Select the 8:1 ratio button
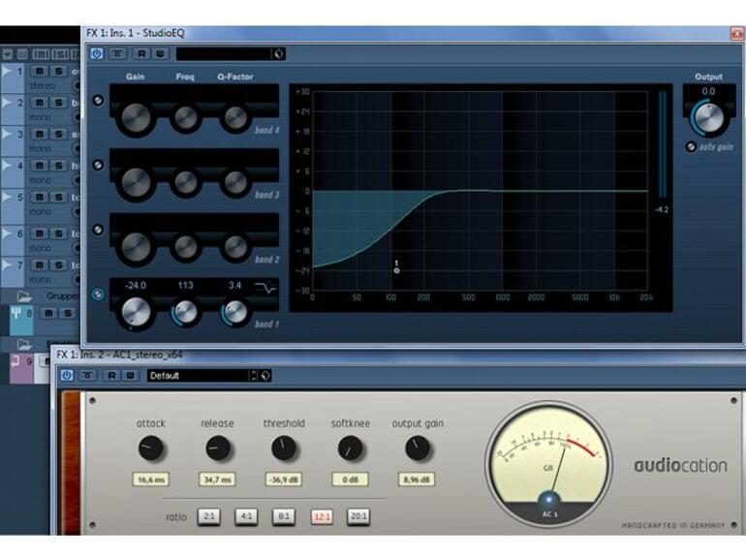This screenshot has width=746, height=560. tap(284, 516)
